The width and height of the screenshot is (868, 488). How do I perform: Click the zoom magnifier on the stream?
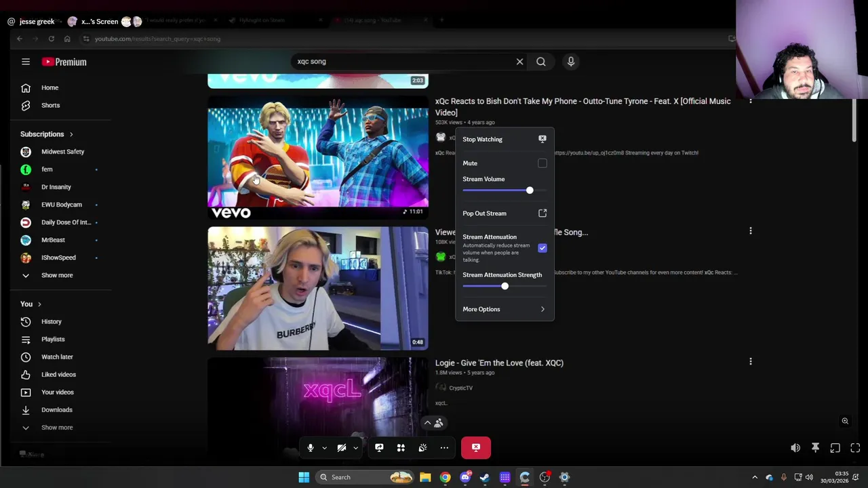pyautogui.click(x=845, y=421)
